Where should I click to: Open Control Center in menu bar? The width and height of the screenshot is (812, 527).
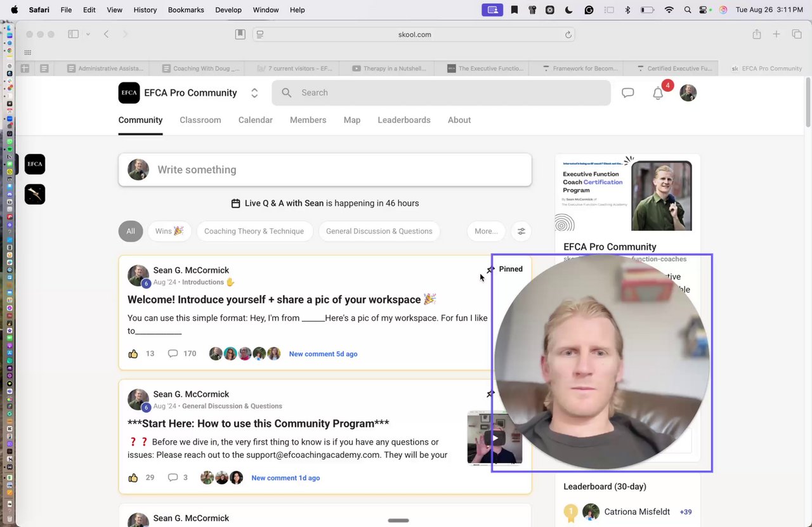pyautogui.click(x=704, y=10)
